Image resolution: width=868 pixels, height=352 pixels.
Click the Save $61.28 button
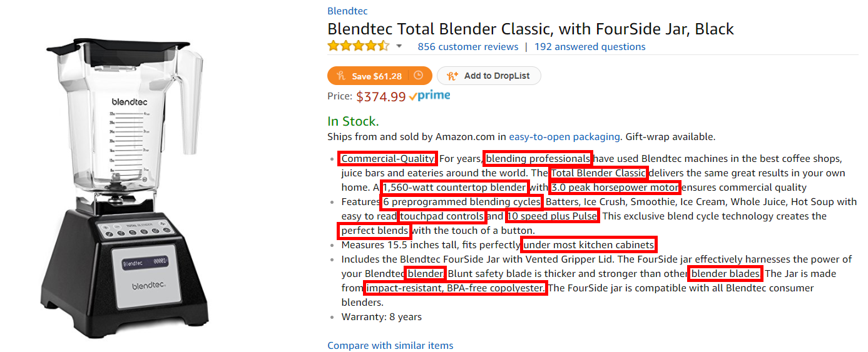point(380,76)
